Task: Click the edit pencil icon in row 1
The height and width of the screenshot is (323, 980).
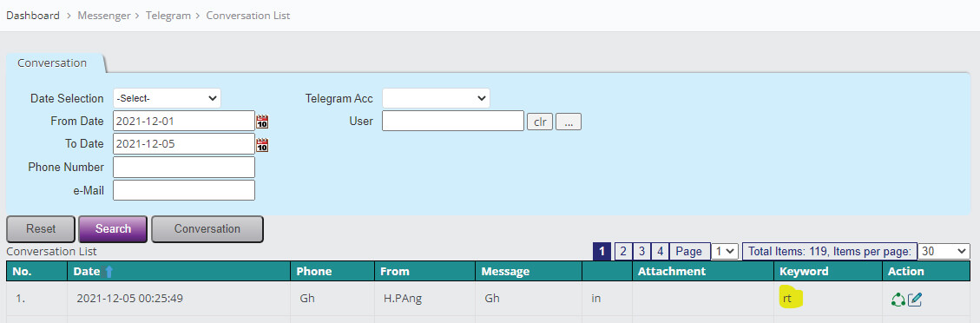Action: coord(915,300)
